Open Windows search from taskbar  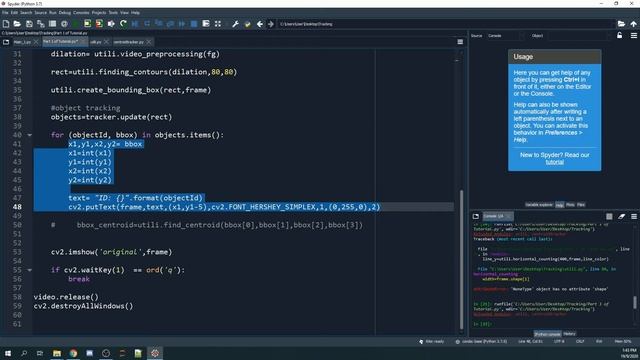pos(24,353)
